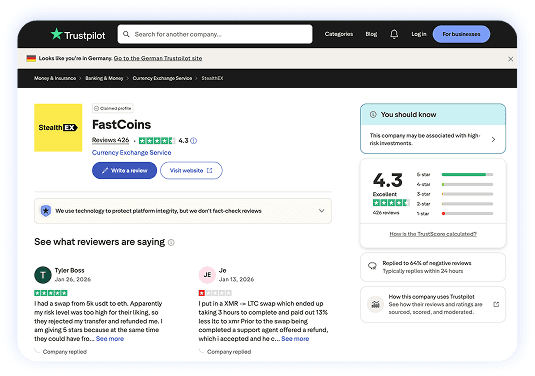Click the search magnifier icon
Viewport: 535px width, 376px height.
coord(126,34)
